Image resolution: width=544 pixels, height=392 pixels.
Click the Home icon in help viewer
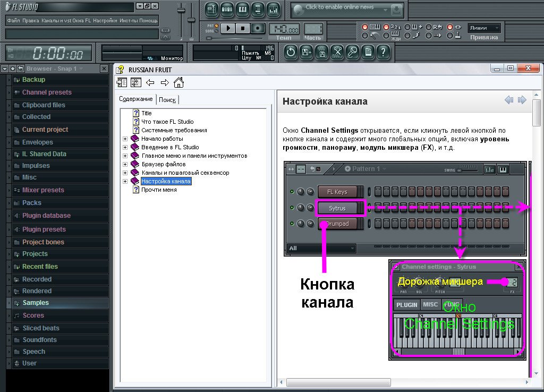(178, 82)
